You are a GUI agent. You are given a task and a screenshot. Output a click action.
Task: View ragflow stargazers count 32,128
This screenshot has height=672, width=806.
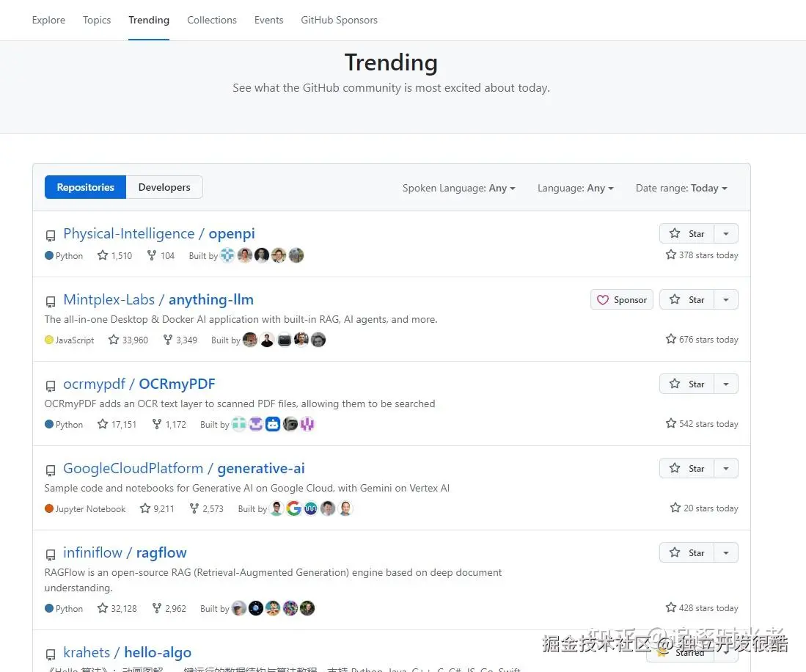point(117,608)
